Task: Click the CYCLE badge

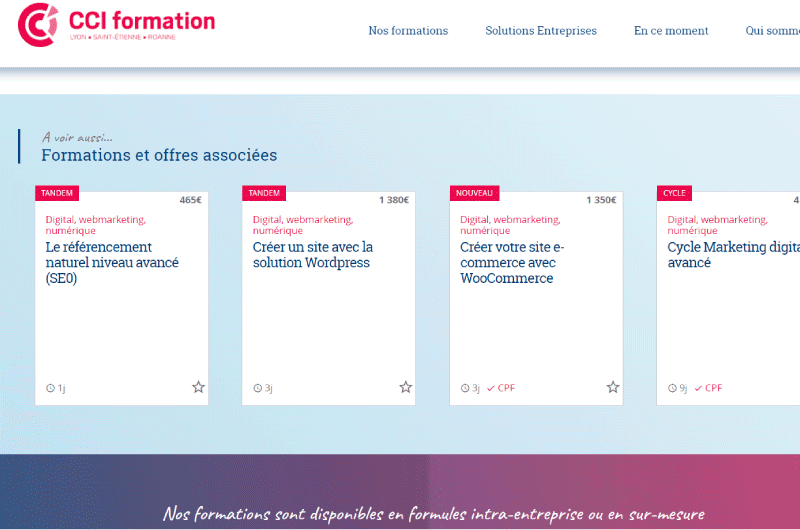Action: [674, 193]
